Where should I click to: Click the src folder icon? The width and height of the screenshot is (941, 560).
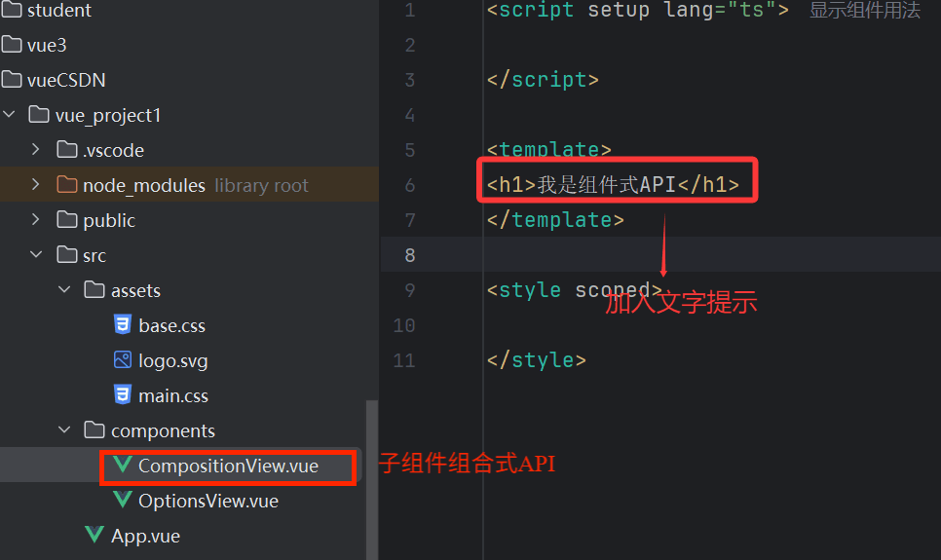click(67, 254)
